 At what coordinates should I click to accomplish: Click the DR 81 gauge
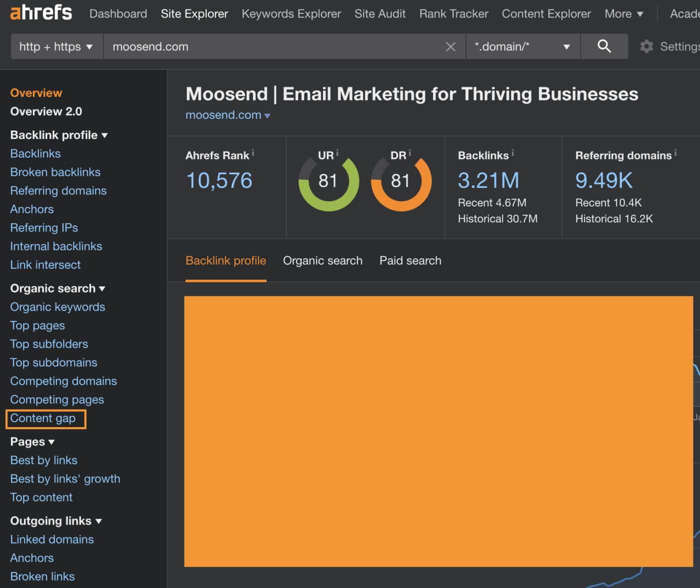(401, 181)
